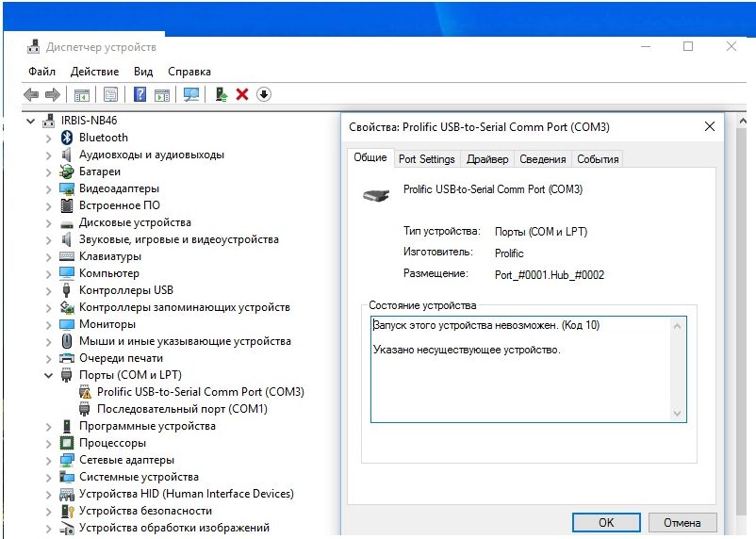Expand the Мониторы category
This screenshot has height=539, width=756.
[x=48, y=325]
